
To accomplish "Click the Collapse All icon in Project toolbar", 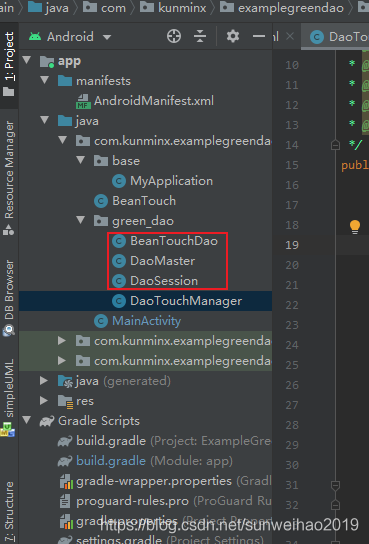I will coord(200,36).
